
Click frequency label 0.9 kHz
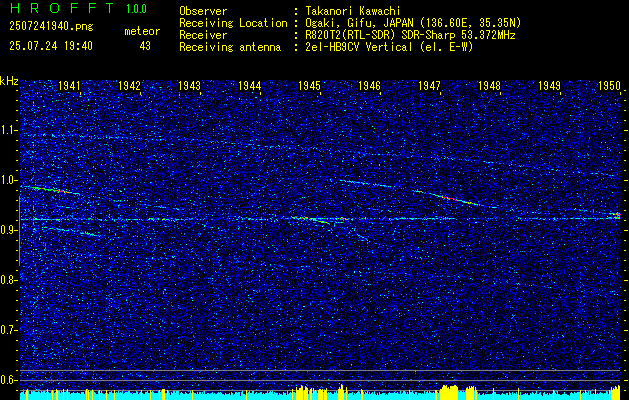click(9, 230)
